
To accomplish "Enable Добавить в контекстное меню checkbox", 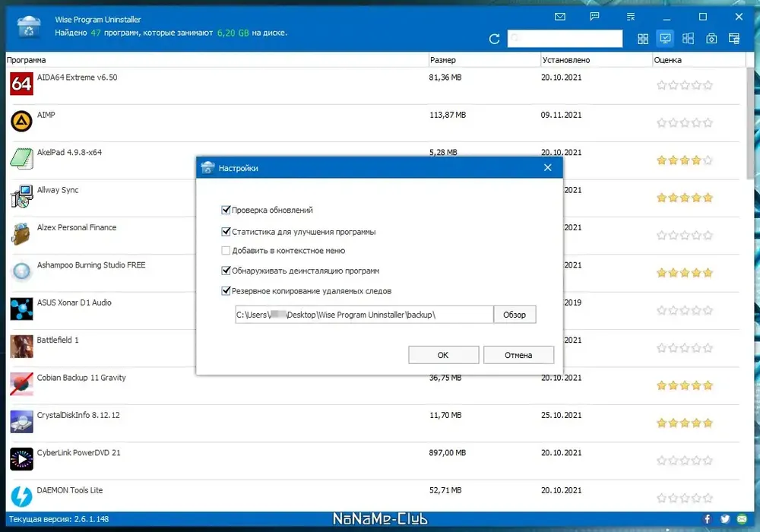I will tap(226, 251).
